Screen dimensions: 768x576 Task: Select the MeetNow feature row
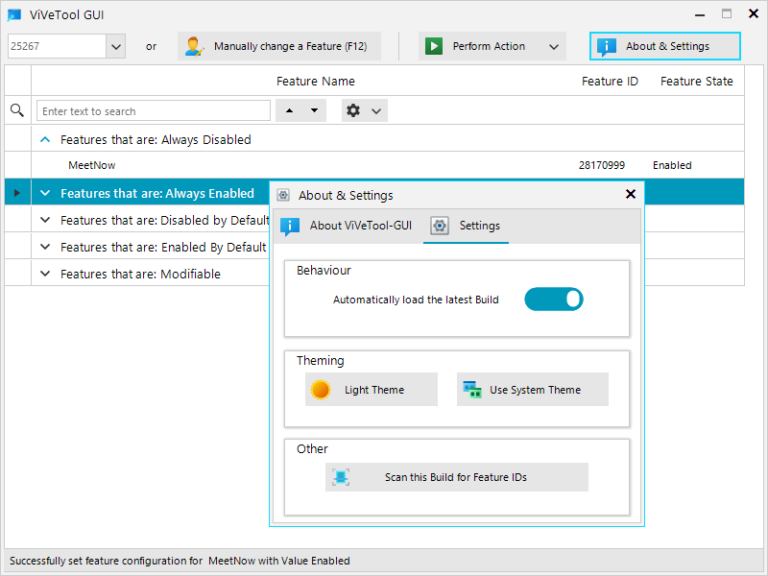tap(300, 165)
